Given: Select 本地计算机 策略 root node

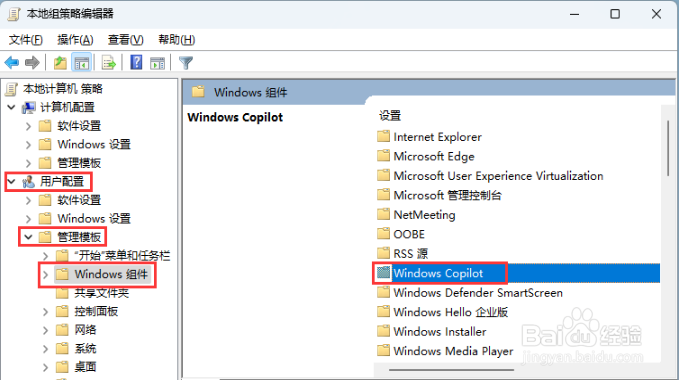Looking at the screenshot, I should pos(63,89).
